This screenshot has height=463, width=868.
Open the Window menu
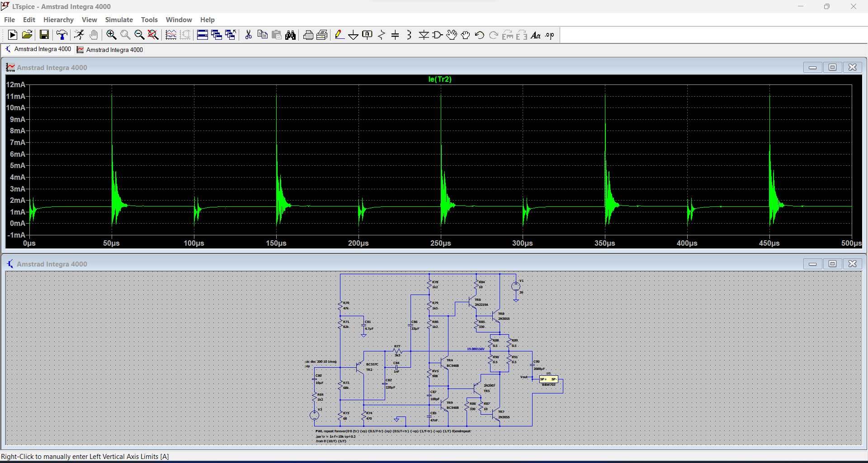click(x=179, y=20)
